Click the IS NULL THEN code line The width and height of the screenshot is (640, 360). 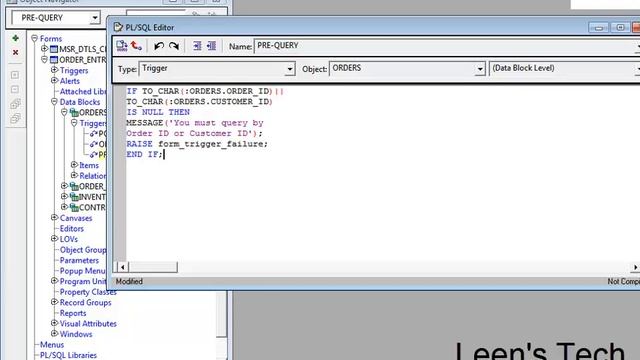tap(158, 112)
